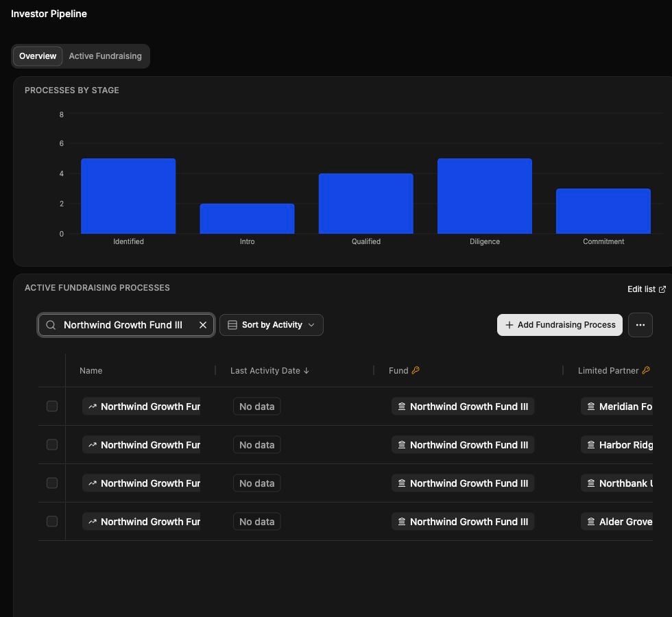This screenshot has height=617, width=672.
Task: Click the Name column header
Action: [x=91, y=371]
